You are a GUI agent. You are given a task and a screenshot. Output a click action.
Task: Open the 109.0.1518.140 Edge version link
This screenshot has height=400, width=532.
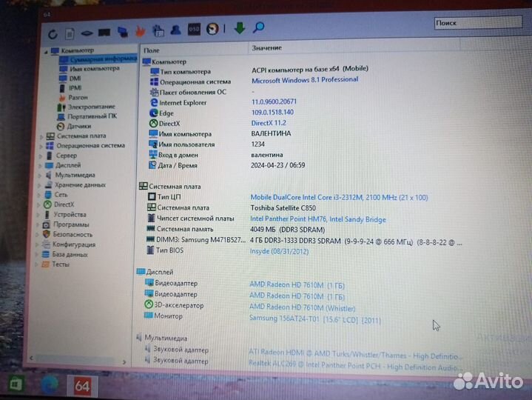coord(272,113)
